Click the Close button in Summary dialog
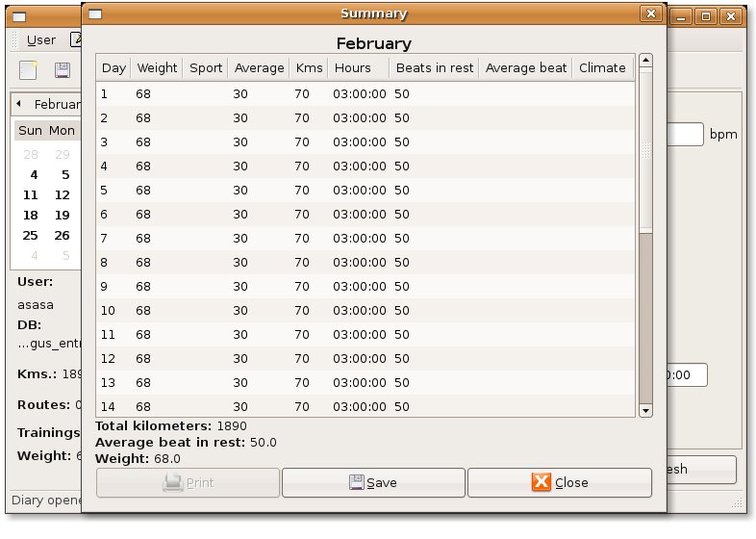 [x=560, y=482]
